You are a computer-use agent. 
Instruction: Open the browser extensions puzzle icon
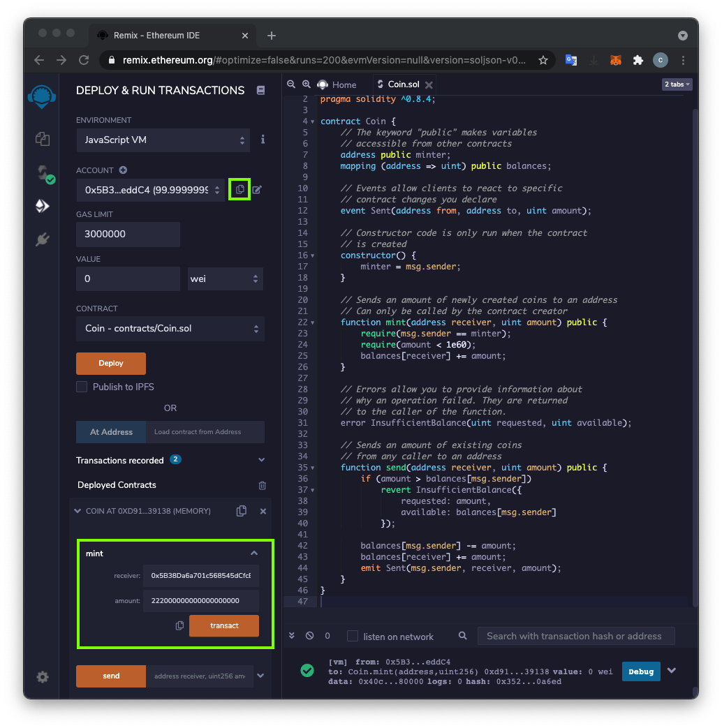638,60
